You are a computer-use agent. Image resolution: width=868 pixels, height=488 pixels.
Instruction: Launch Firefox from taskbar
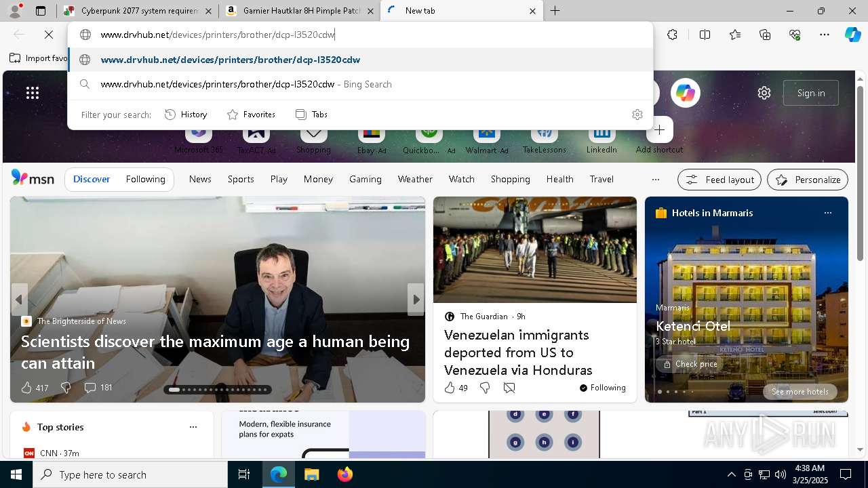point(345,474)
